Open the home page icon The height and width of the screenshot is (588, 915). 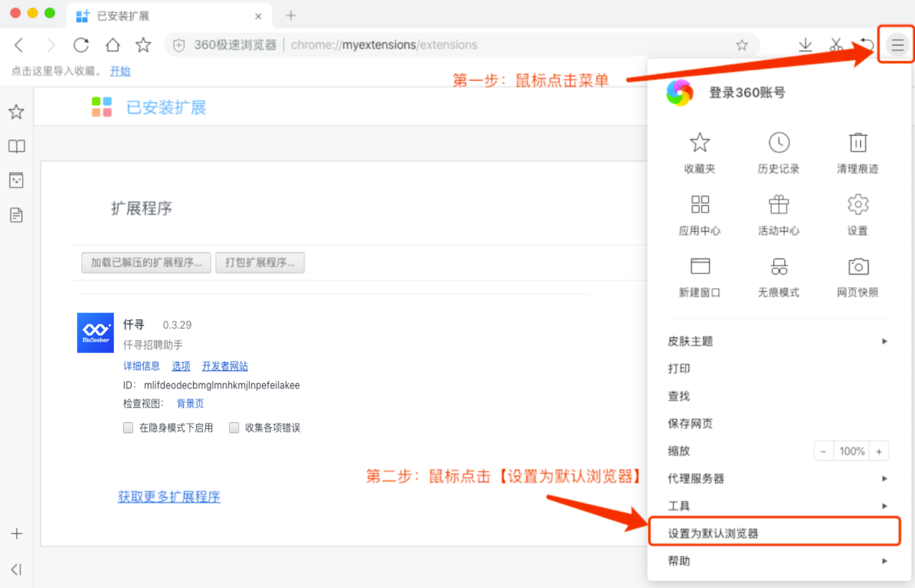pos(112,45)
